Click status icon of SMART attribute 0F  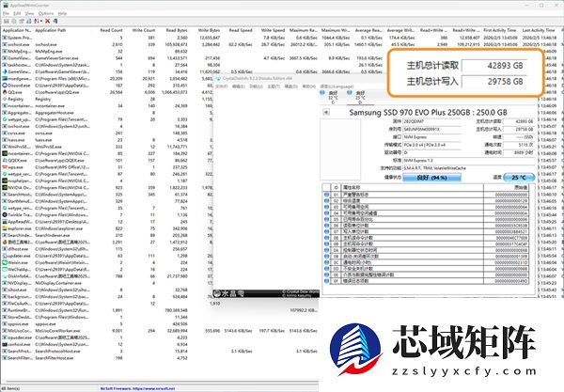(326, 280)
